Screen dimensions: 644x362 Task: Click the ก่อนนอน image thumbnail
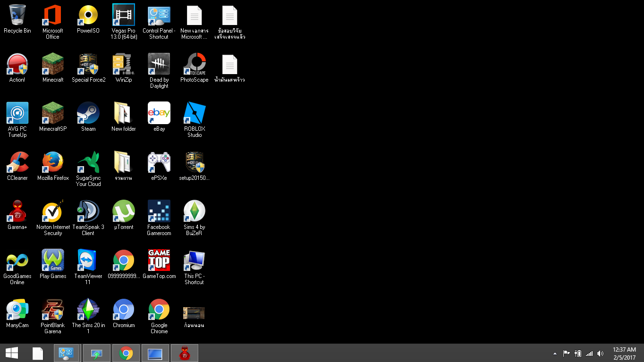click(x=194, y=313)
